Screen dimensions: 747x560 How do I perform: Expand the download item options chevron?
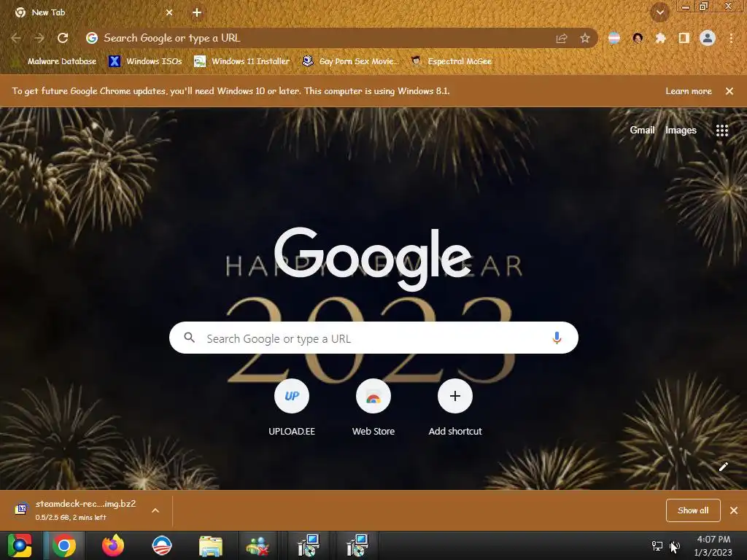155,510
